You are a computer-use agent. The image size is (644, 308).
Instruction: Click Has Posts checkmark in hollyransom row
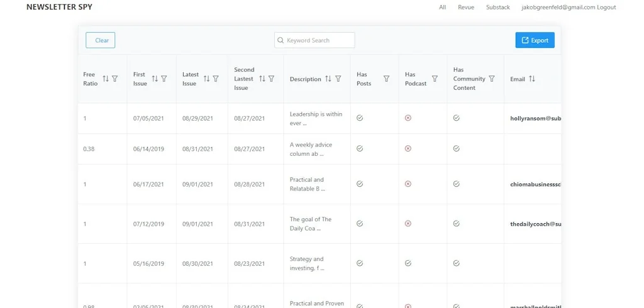click(360, 118)
